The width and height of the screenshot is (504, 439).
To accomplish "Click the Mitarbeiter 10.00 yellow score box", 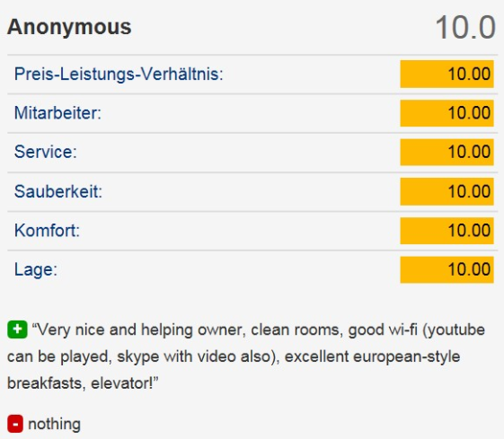I will coord(447,113).
